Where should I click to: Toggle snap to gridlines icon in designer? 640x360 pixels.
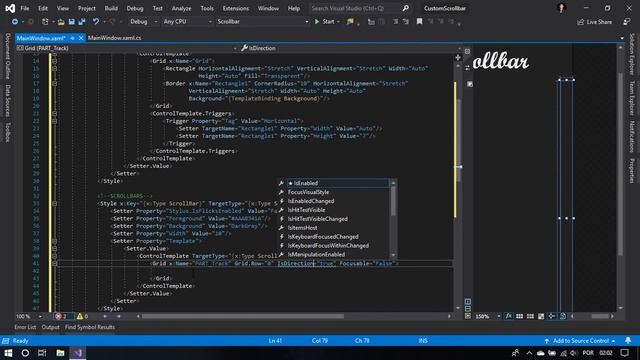point(530,316)
